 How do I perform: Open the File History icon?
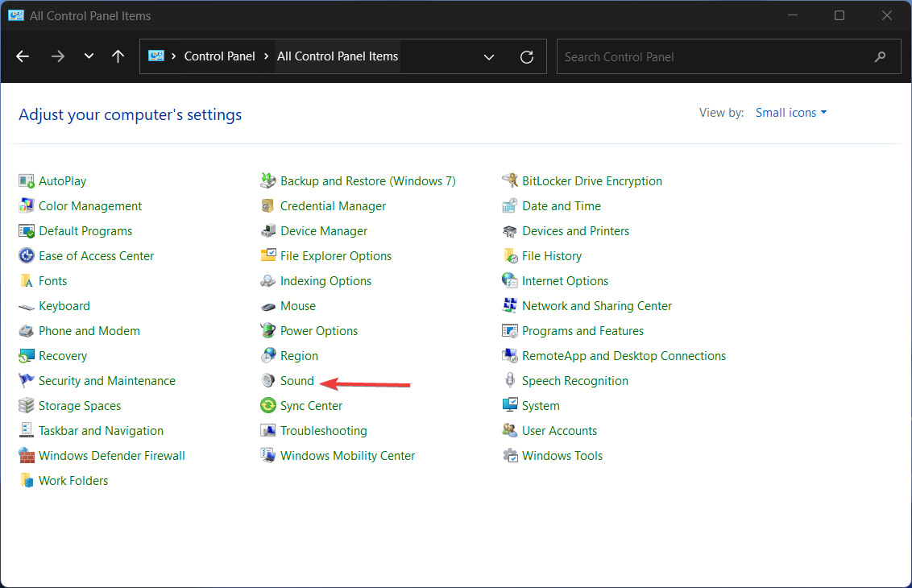pyautogui.click(x=510, y=256)
